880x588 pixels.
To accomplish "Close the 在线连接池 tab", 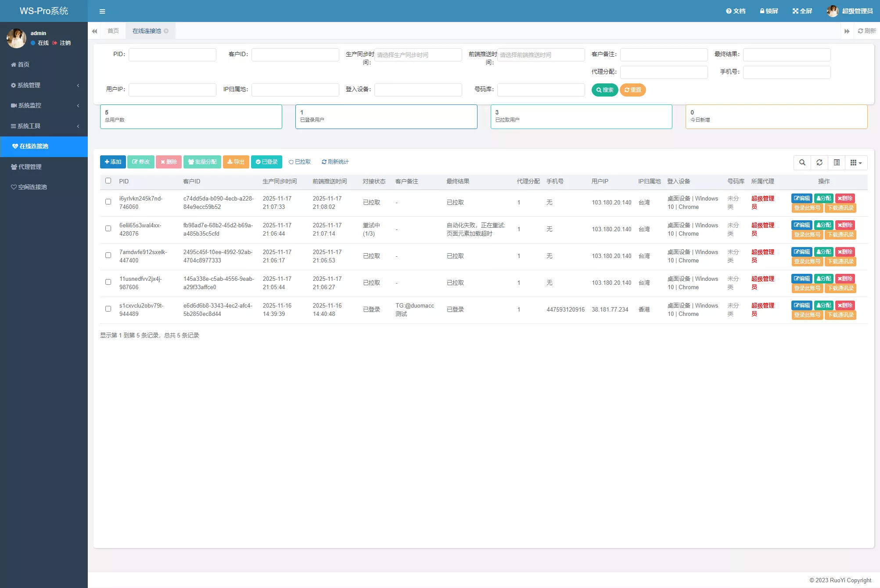I will (x=166, y=31).
